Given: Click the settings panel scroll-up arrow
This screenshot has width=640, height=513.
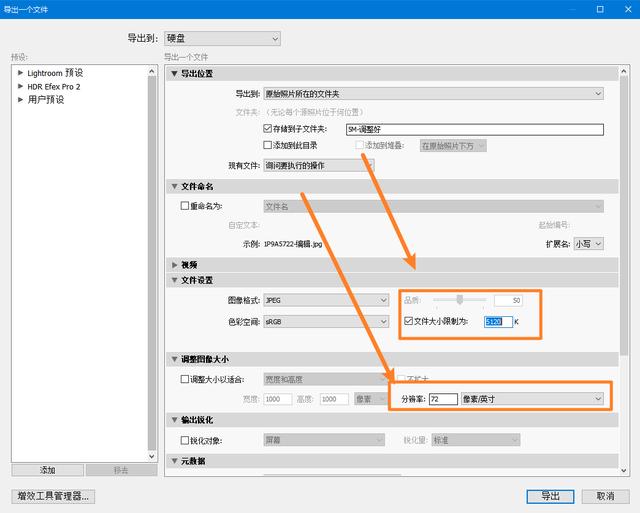Looking at the screenshot, I should point(624,71).
